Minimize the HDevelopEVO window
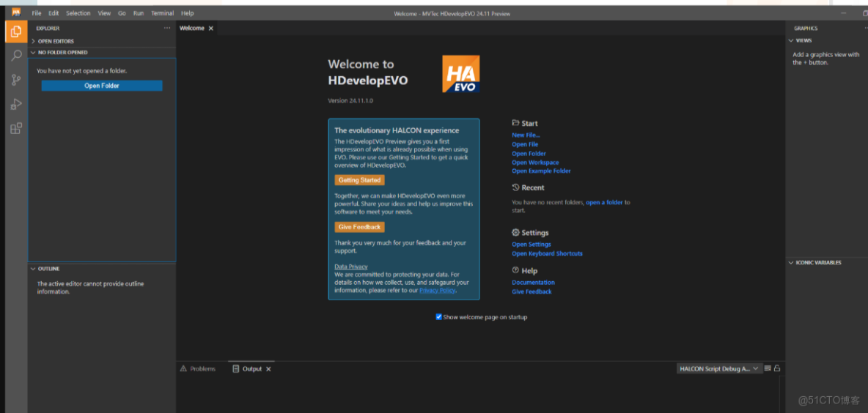 [844, 13]
